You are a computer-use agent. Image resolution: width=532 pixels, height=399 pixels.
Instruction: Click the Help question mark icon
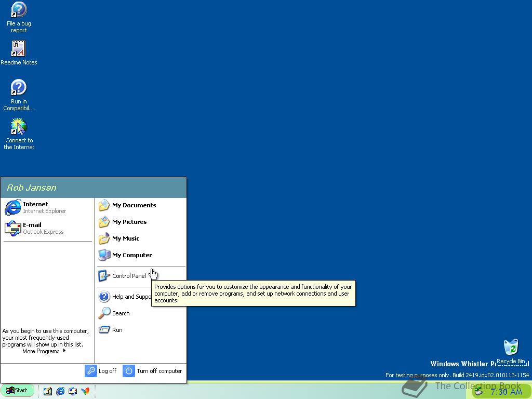coord(104,297)
